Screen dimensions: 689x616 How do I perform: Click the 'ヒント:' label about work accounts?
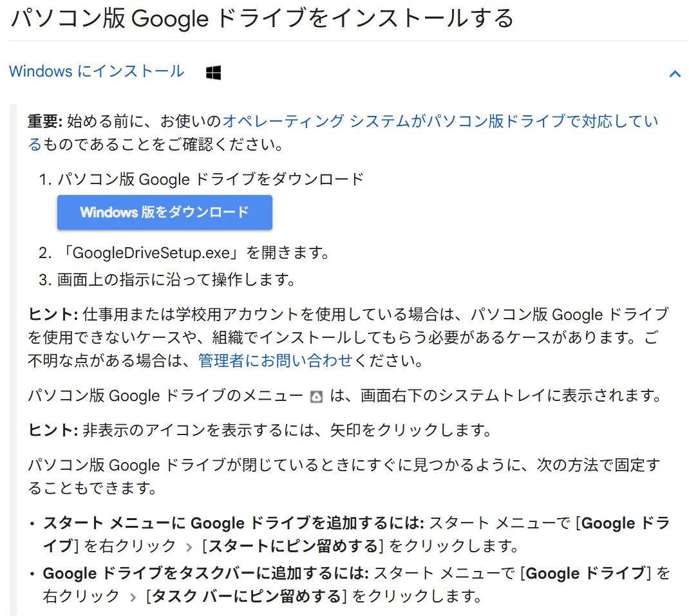[53, 315]
